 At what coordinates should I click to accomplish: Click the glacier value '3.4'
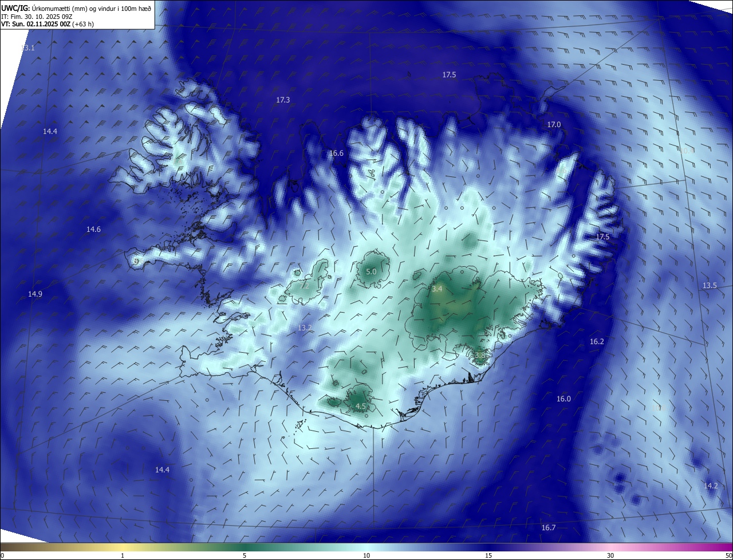437,289
